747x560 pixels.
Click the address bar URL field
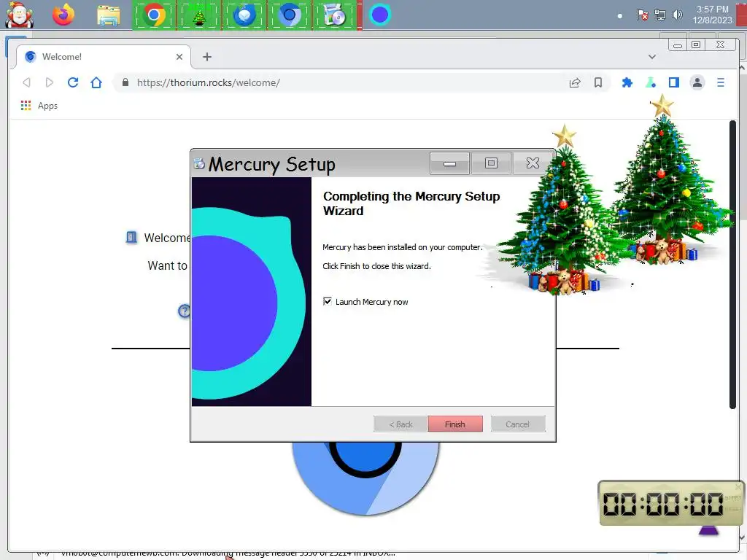pyautogui.click(x=343, y=82)
